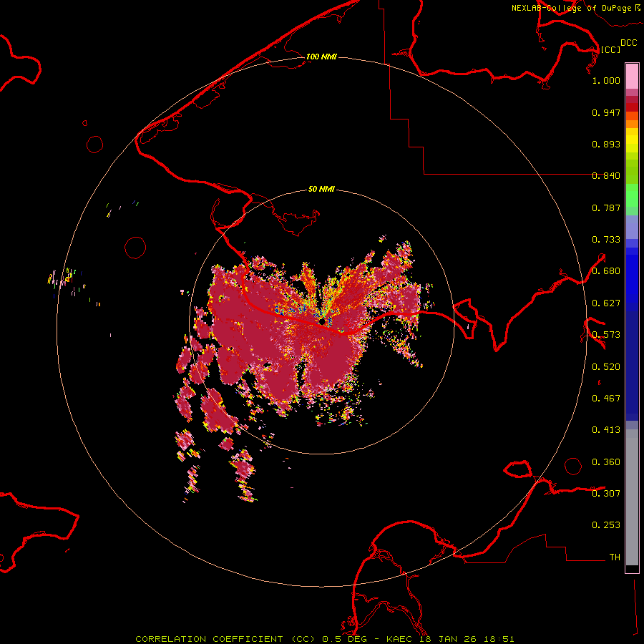Select the 0.947 scale value

(606, 112)
